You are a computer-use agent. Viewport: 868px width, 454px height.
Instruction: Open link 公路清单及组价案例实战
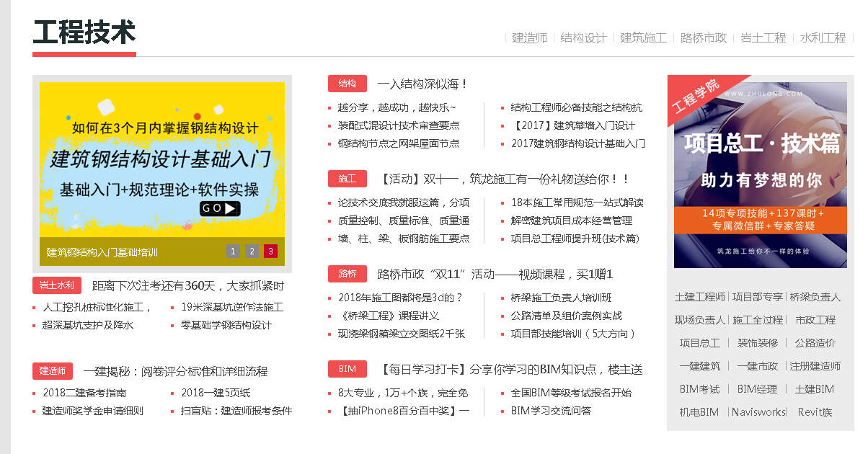[x=567, y=316]
